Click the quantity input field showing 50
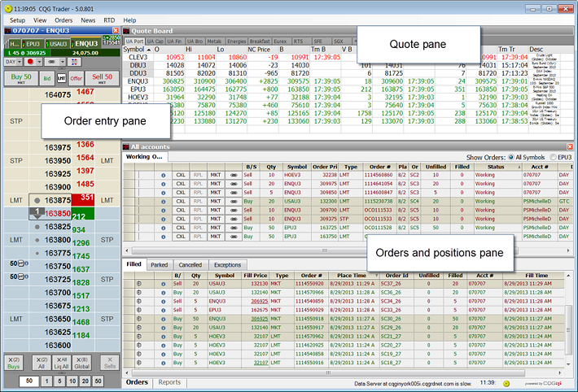This screenshot has width=578, height=392. [29, 381]
